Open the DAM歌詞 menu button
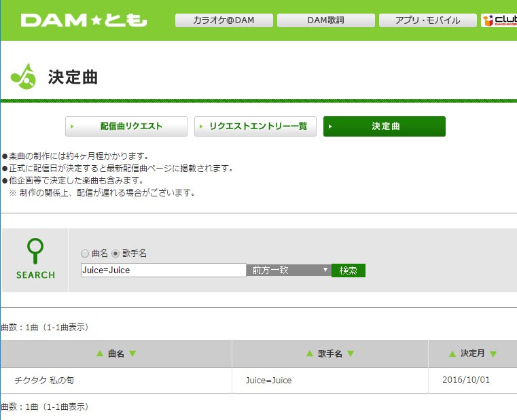Screen dimensions: 517x420 (x=326, y=20)
